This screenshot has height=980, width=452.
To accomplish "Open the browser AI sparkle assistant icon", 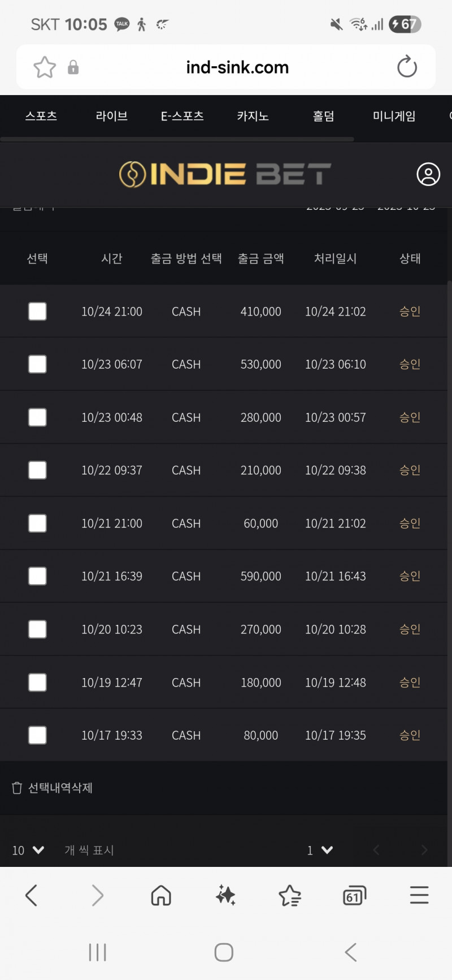I will tap(225, 895).
